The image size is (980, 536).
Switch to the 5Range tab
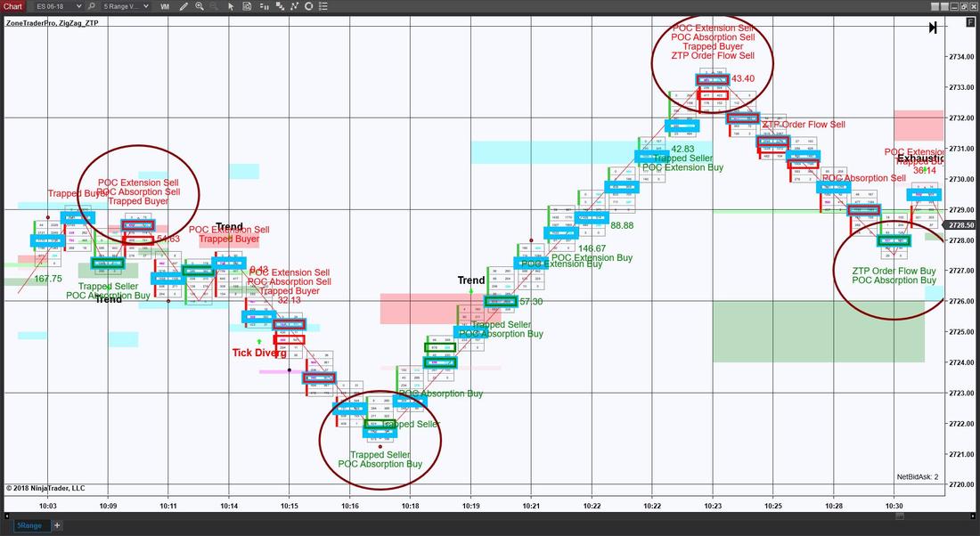29,525
